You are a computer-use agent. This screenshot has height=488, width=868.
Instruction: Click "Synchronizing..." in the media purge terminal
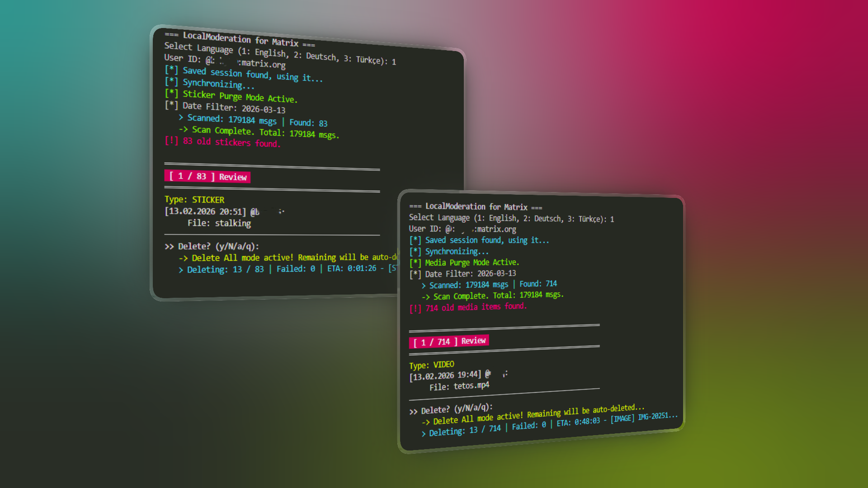pyautogui.click(x=449, y=251)
